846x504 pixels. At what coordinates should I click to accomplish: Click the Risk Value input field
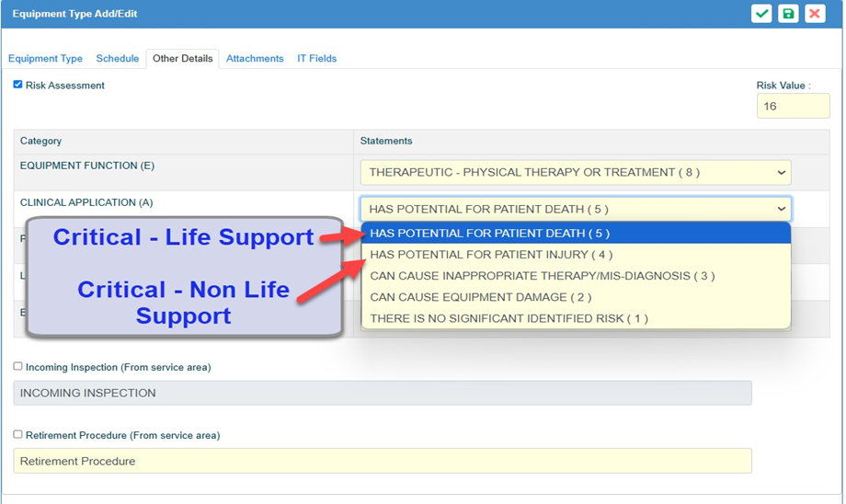(x=792, y=106)
